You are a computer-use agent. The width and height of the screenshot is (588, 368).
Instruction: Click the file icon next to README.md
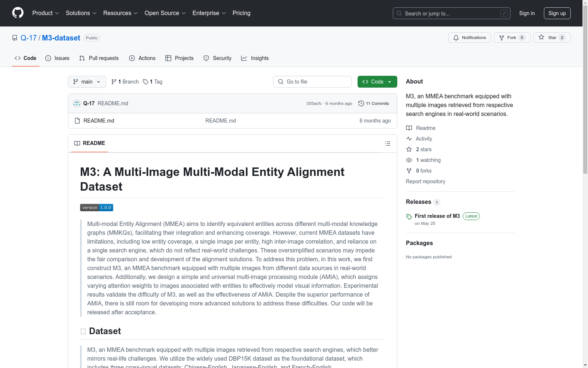(x=77, y=121)
